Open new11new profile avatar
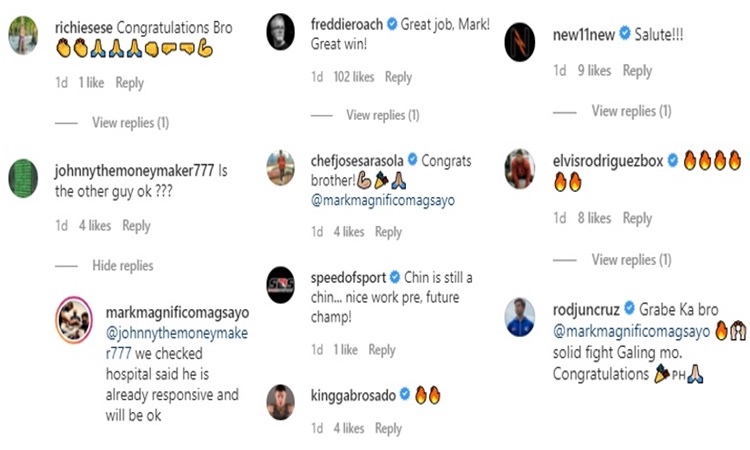 (520, 42)
